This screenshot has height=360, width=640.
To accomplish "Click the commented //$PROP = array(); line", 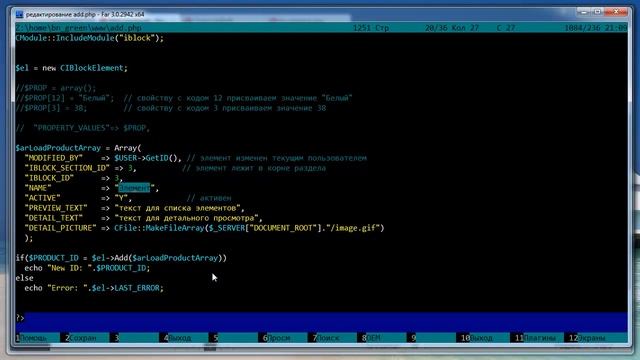I will click(x=56, y=88).
